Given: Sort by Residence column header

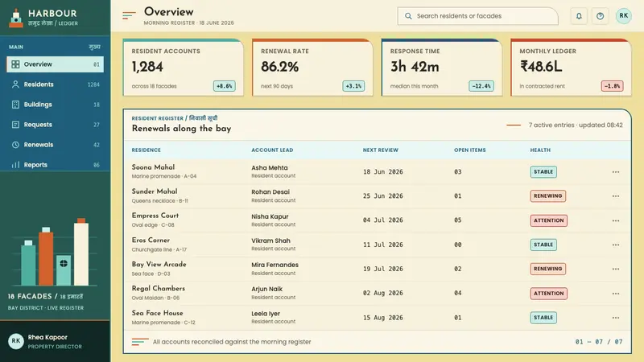Looking at the screenshot, I should tap(147, 150).
